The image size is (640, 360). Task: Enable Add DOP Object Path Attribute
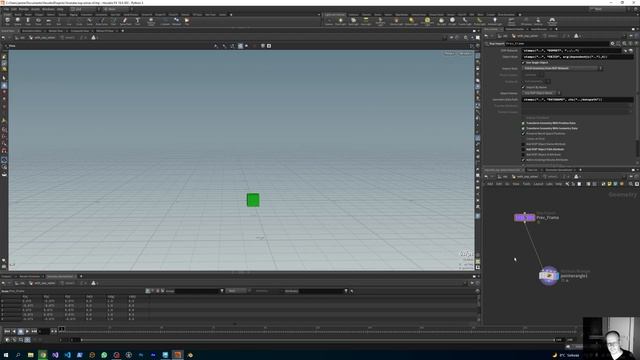(523, 149)
